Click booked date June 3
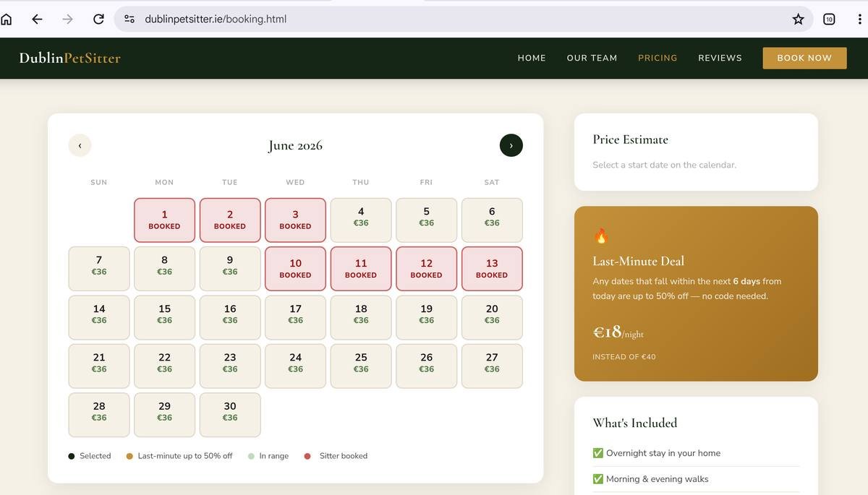This screenshot has width=868, height=495. pos(295,220)
